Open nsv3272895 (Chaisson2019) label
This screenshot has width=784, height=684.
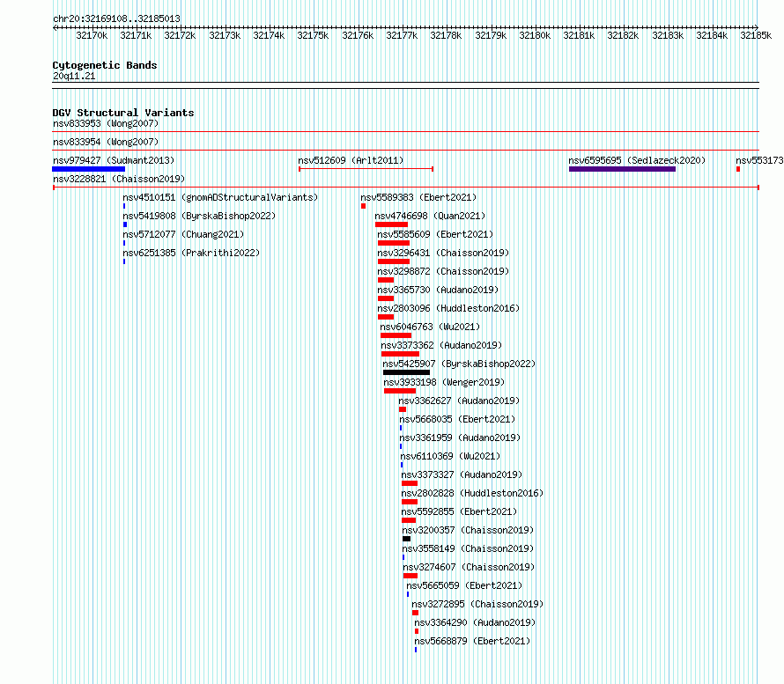477,604
